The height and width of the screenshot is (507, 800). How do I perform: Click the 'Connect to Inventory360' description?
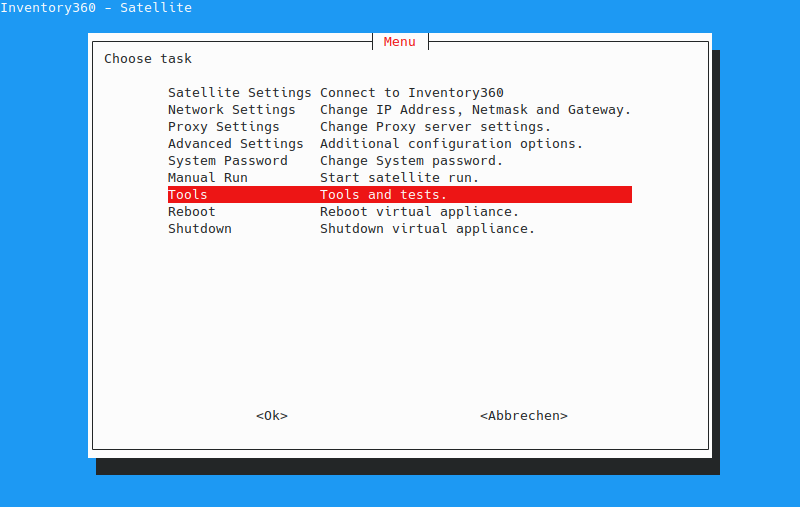(x=412, y=93)
